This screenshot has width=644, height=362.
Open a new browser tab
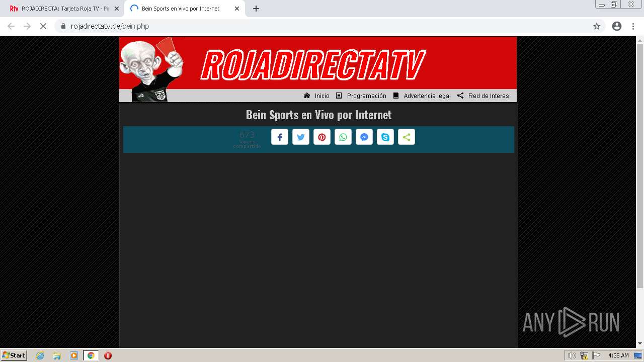point(256,9)
